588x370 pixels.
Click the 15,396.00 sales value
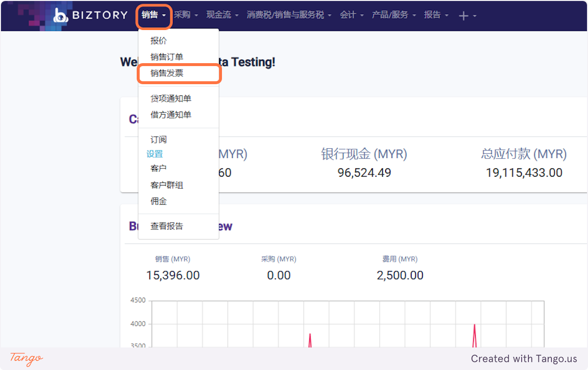(173, 276)
